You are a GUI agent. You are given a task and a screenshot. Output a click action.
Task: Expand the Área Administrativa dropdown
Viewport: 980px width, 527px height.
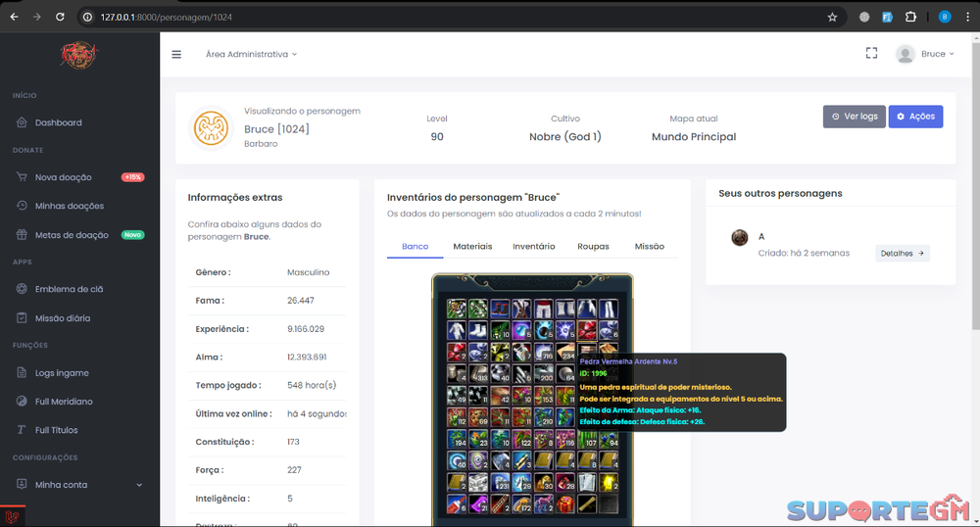tap(251, 54)
